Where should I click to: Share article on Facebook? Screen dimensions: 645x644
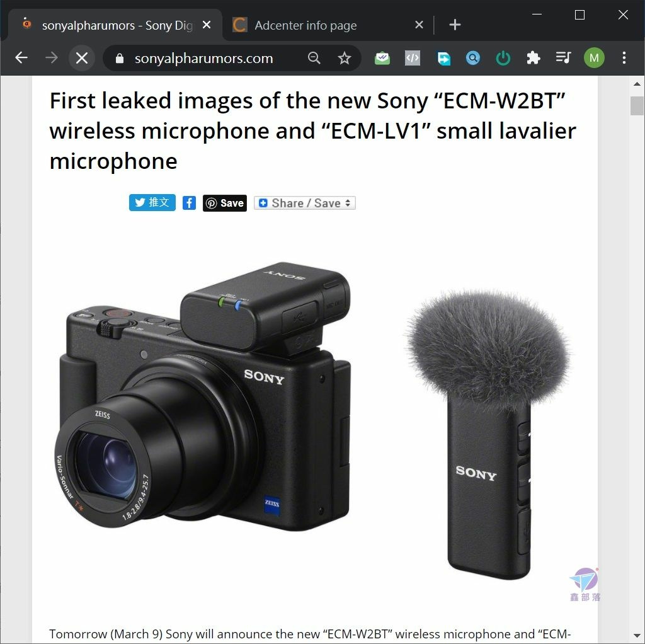[189, 203]
